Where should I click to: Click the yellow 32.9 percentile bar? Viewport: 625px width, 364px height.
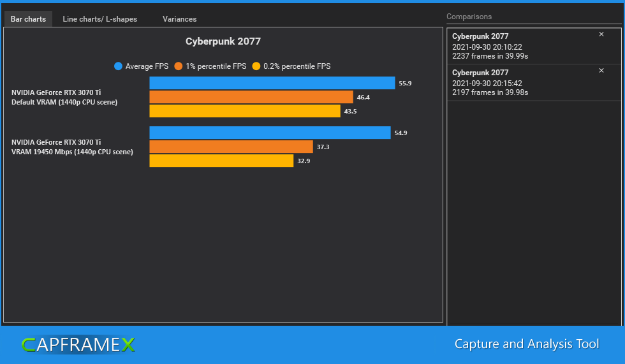[x=221, y=161]
